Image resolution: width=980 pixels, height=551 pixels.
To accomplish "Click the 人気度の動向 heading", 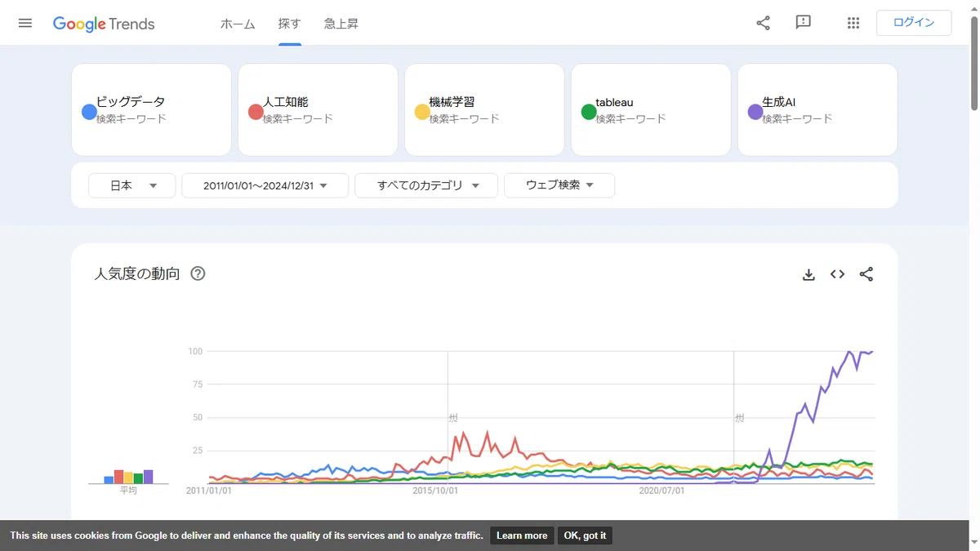I will pyautogui.click(x=137, y=273).
